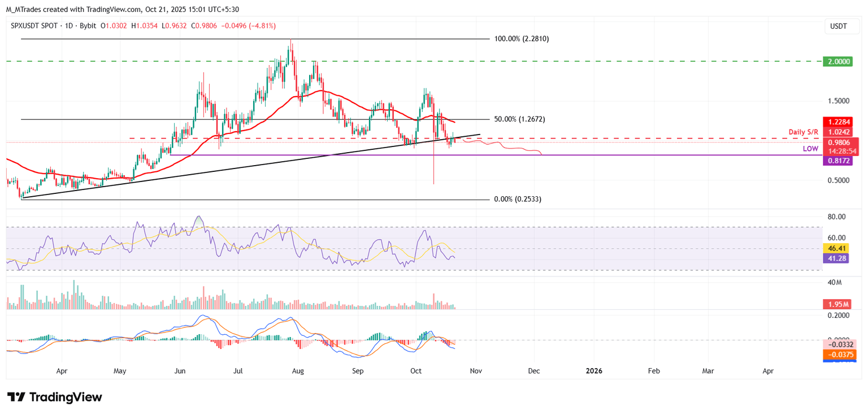Image resolution: width=868 pixels, height=415 pixels.
Task: Click the Dec label on time axis
Action: 534,371
